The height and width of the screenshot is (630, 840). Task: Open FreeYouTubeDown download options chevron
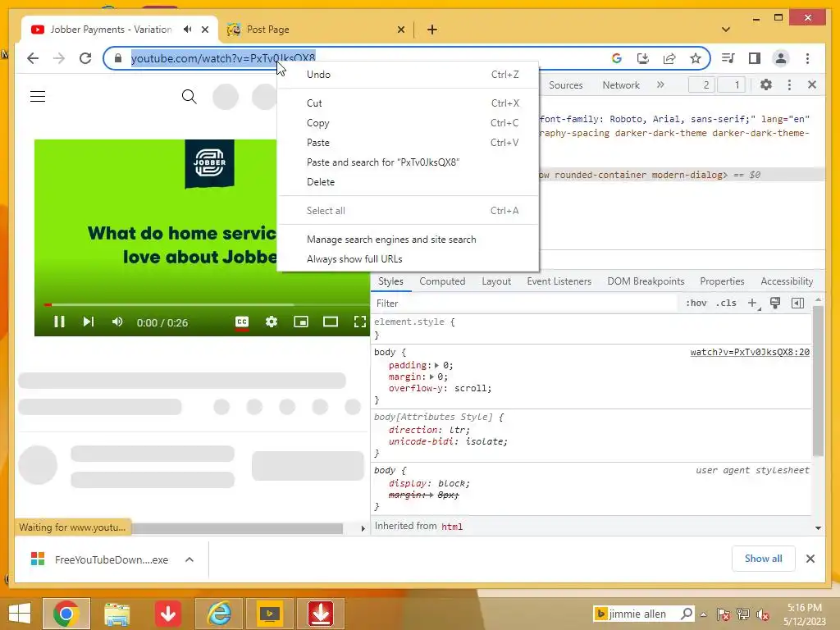(x=189, y=559)
